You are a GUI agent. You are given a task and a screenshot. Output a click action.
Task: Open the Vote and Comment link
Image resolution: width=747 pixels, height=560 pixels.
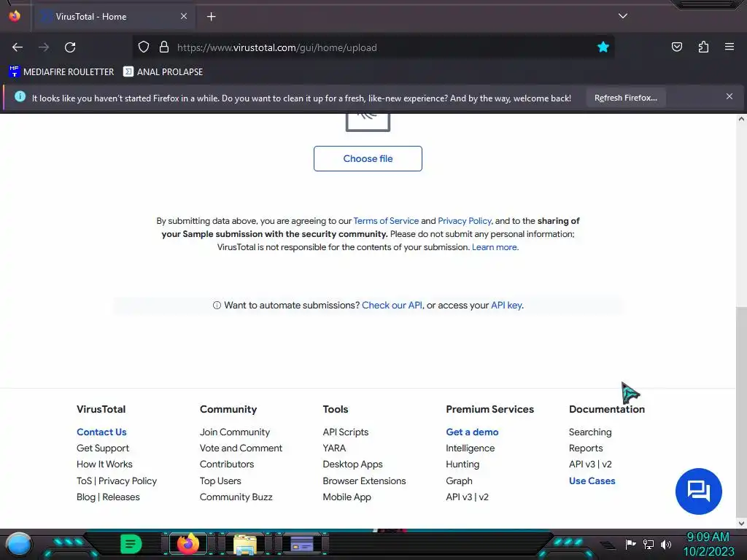coord(241,448)
